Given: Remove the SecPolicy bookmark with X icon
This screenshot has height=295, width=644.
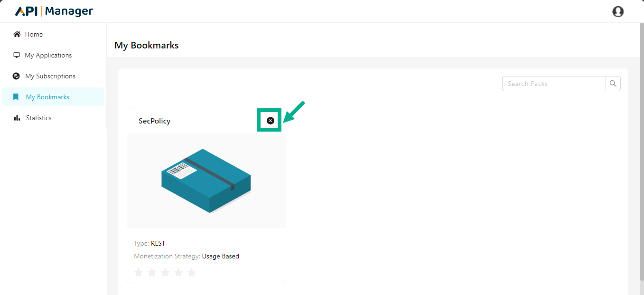Looking at the screenshot, I should [271, 121].
